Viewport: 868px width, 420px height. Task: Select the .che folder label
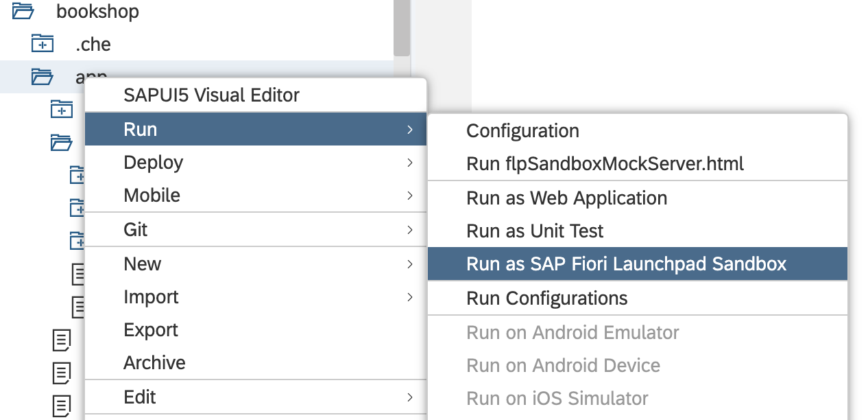point(93,44)
